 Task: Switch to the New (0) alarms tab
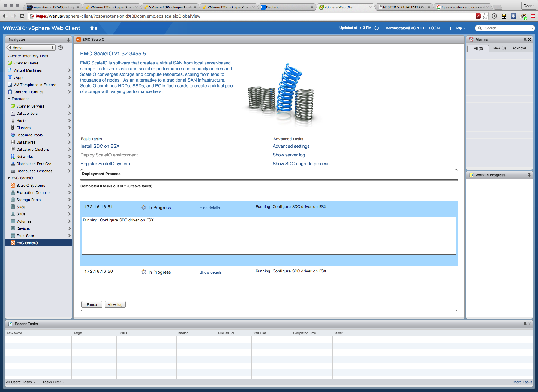(x=499, y=48)
